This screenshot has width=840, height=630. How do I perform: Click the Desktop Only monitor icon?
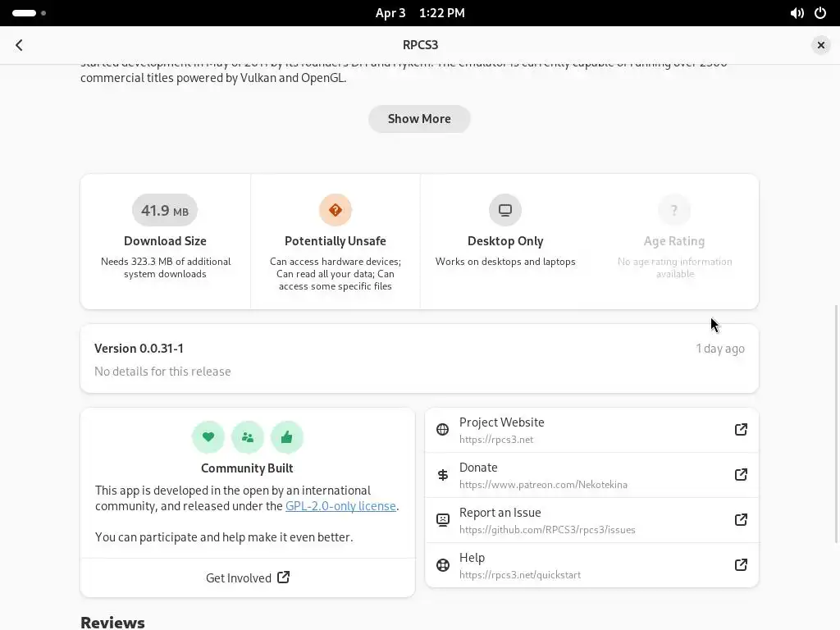(505, 210)
